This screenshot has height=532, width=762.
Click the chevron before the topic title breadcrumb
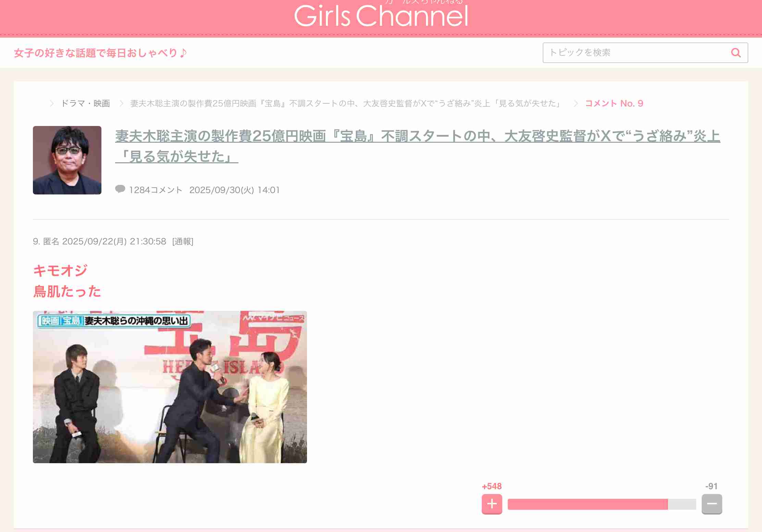tap(121, 103)
